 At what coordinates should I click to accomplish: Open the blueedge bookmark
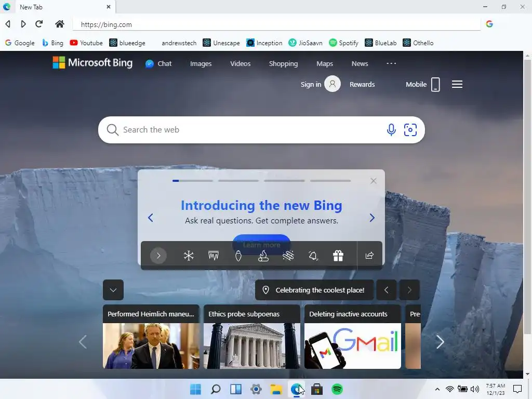[x=127, y=43]
